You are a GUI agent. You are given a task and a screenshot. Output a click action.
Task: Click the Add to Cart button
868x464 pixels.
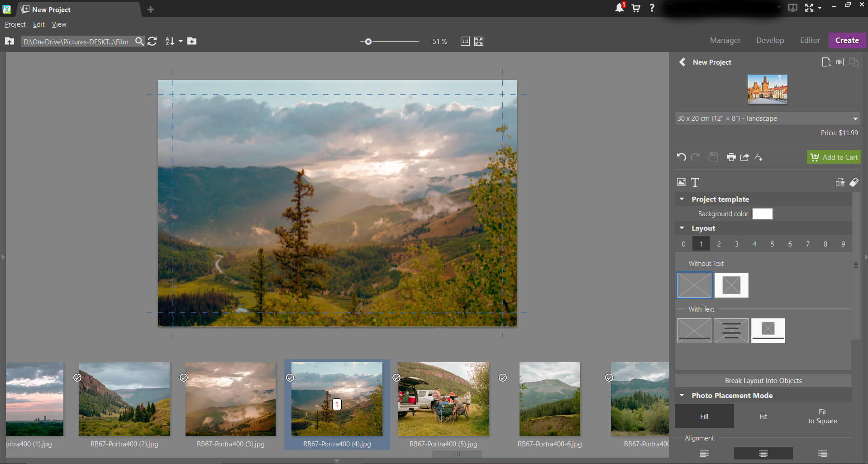pos(834,157)
